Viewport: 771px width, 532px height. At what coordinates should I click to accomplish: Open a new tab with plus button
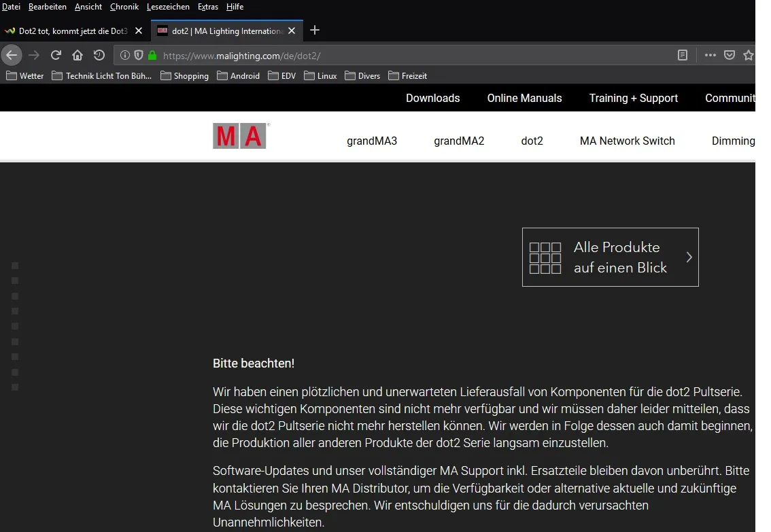coord(315,31)
